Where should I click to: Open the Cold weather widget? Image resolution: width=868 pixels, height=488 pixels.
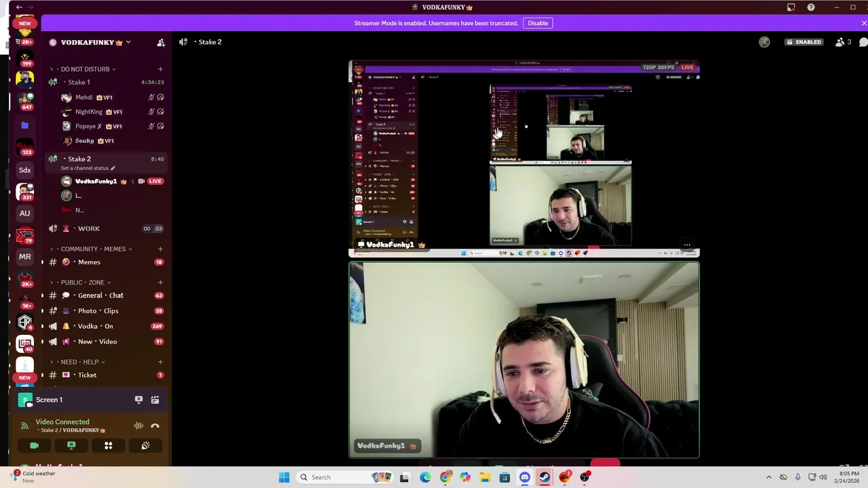click(34, 477)
